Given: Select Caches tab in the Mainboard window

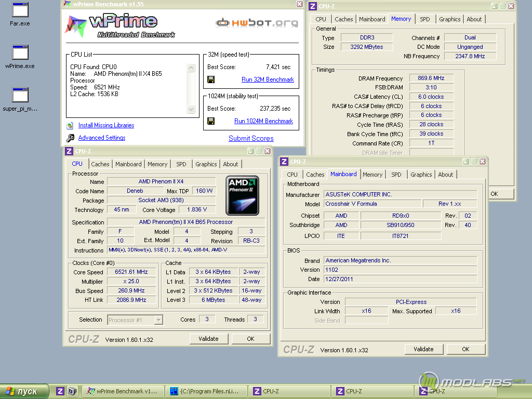Looking at the screenshot, I should [x=315, y=175].
